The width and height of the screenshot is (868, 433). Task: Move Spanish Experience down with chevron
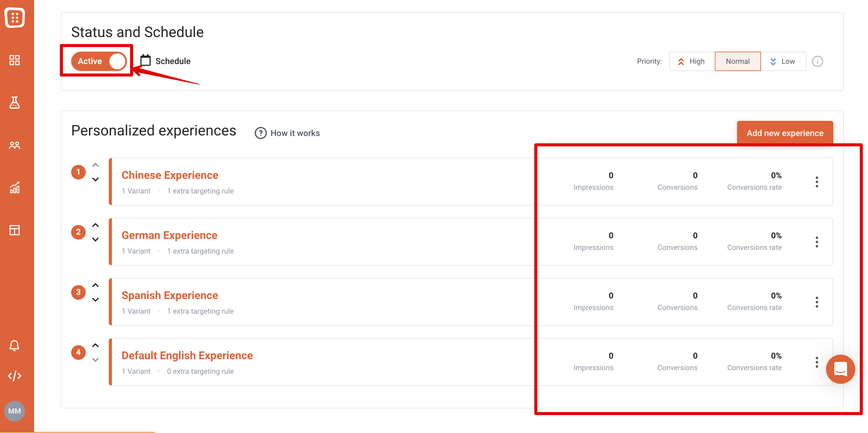pos(95,300)
